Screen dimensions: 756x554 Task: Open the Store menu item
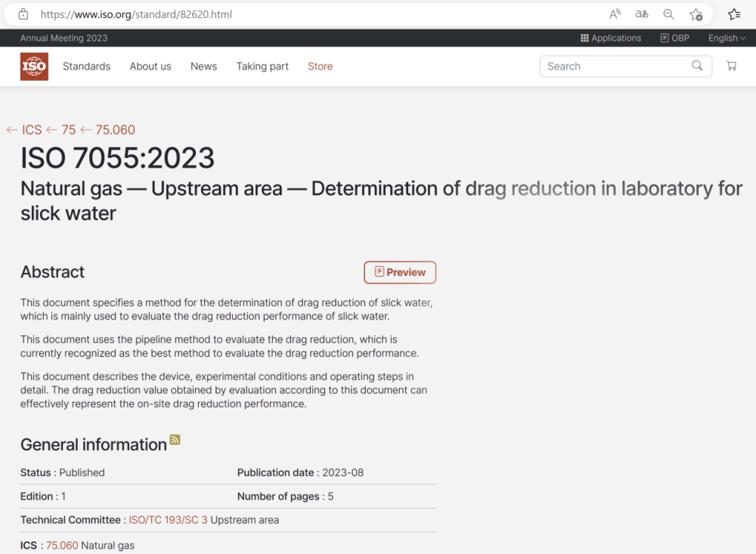[320, 67]
